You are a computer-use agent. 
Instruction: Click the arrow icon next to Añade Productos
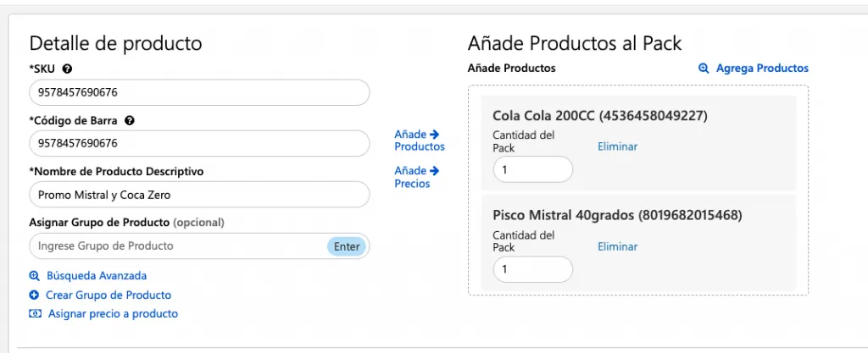point(434,135)
